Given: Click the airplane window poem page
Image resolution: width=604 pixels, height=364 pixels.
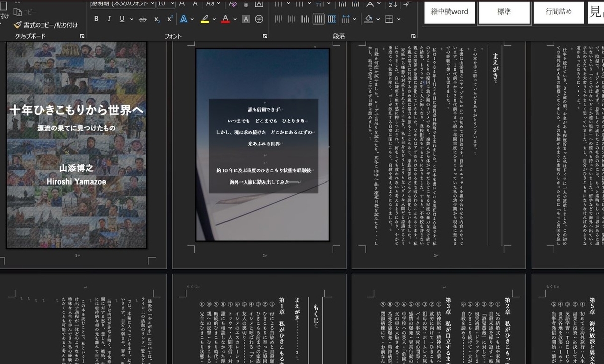Looking at the screenshot, I should [263, 145].
